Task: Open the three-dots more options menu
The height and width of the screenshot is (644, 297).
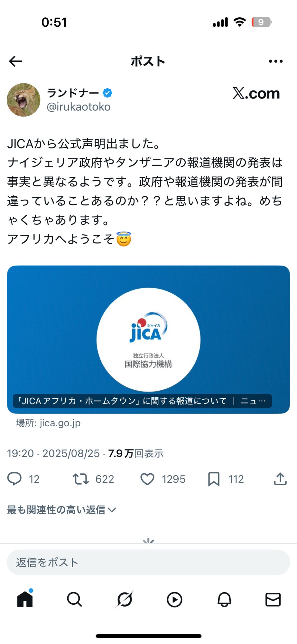Action: 276,61
